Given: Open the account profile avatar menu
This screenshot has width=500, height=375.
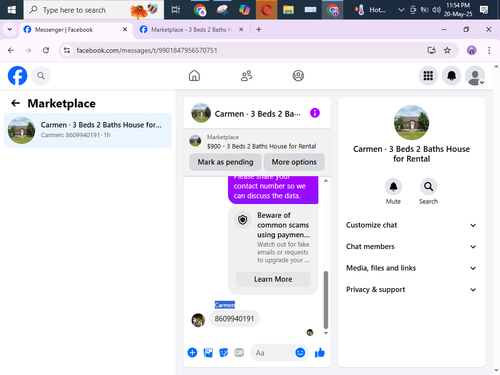Looking at the screenshot, I should pyautogui.click(x=475, y=76).
